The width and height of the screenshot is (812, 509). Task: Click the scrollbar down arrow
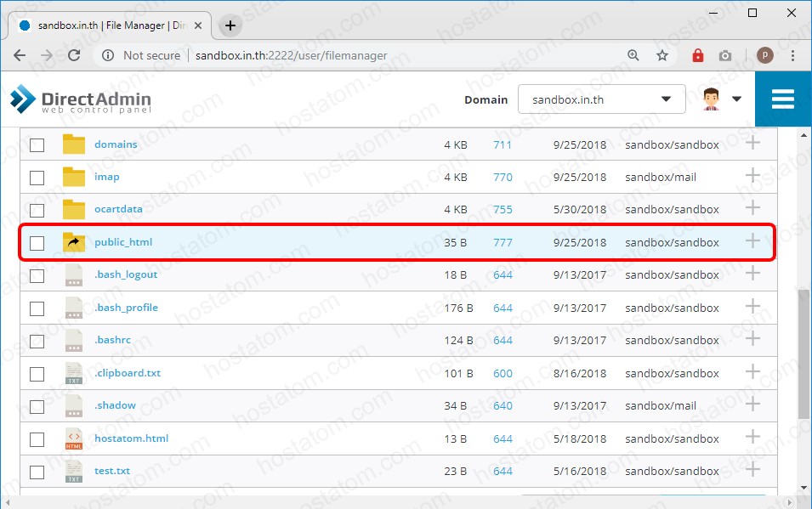pyautogui.click(x=803, y=487)
